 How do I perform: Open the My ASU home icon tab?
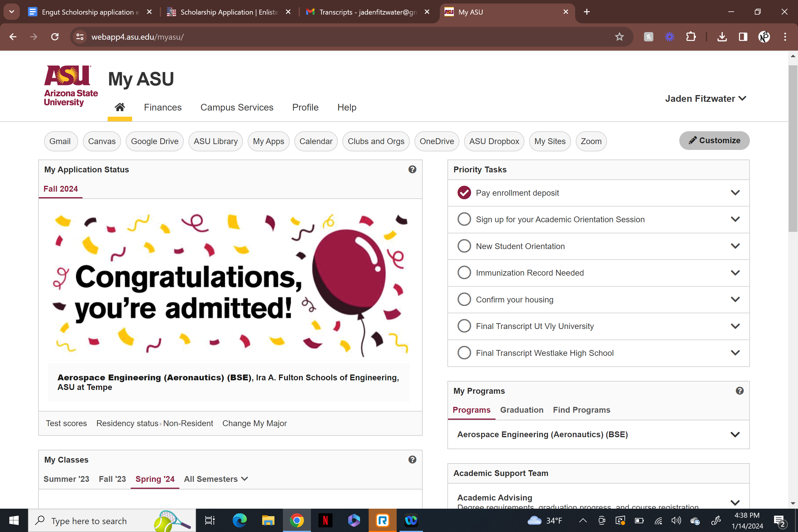point(120,107)
